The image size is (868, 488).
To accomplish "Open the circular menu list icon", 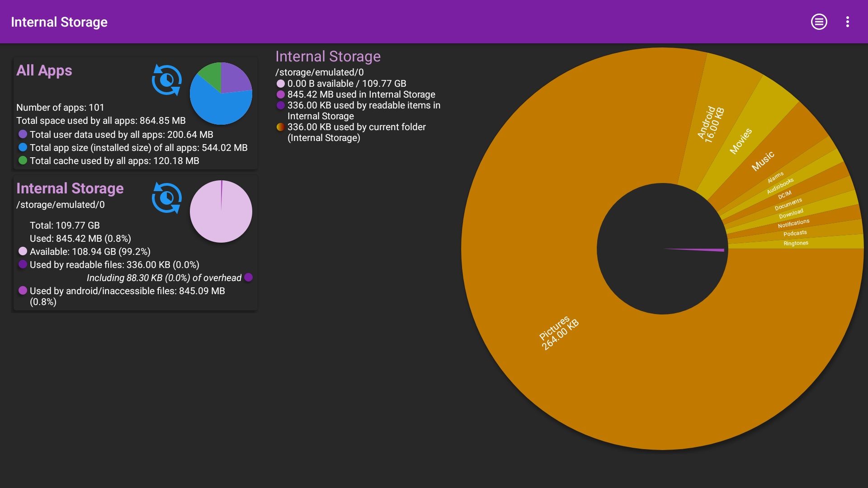I will (819, 22).
